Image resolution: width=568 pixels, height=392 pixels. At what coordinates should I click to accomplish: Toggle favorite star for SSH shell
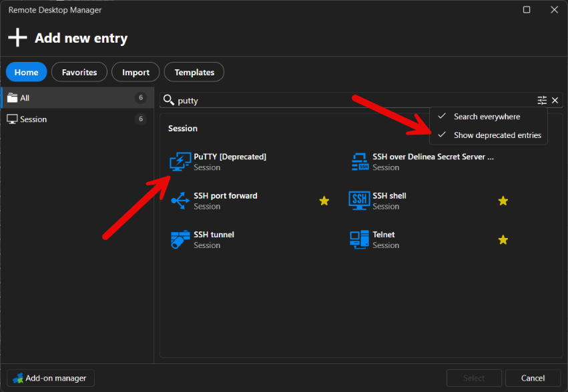(503, 201)
